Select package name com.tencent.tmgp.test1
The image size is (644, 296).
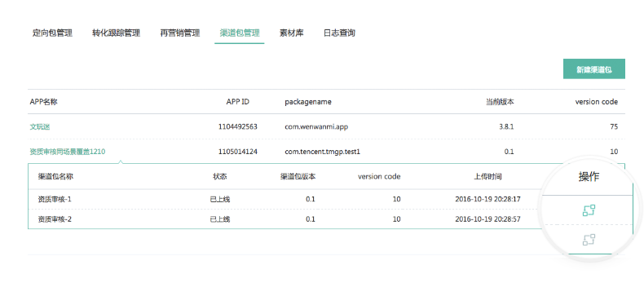coord(323,152)
